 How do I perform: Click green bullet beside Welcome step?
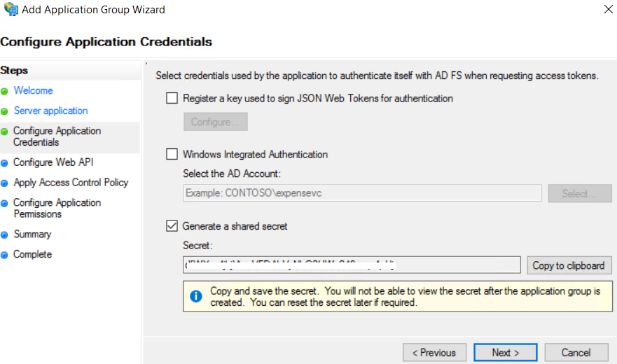(x=4, y=92)
